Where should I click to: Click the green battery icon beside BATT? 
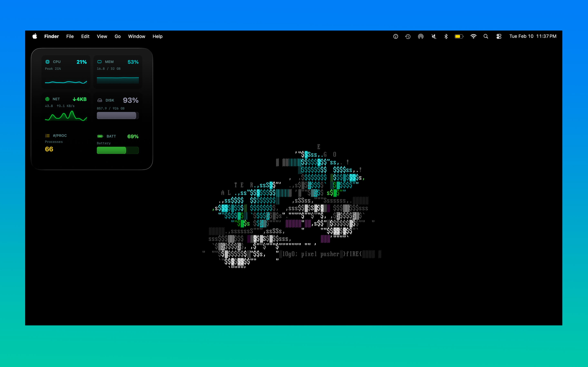100,136
